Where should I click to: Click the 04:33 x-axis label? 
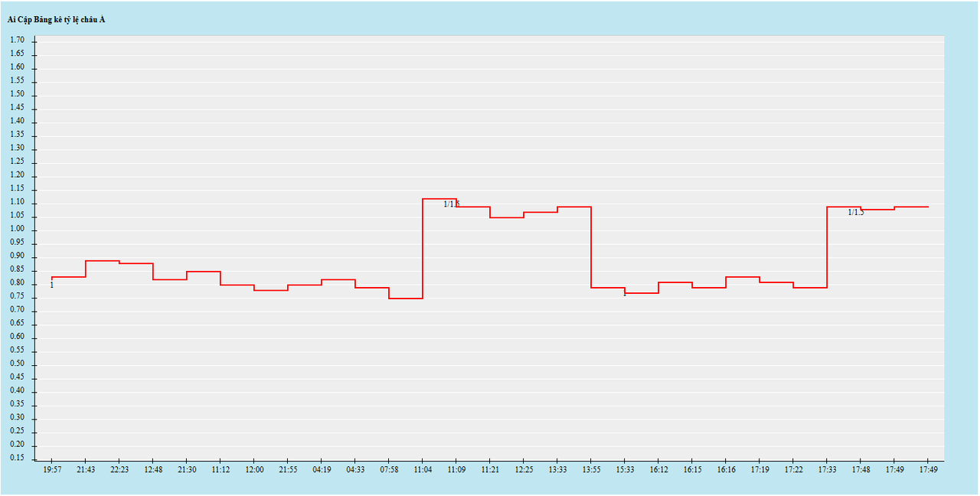(x=355, y=470)
